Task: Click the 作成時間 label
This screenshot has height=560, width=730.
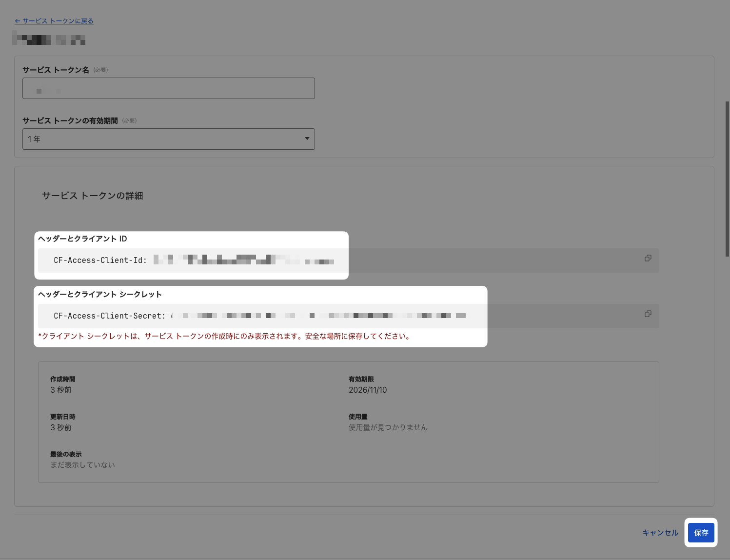Action: click(x=63, y=379)
